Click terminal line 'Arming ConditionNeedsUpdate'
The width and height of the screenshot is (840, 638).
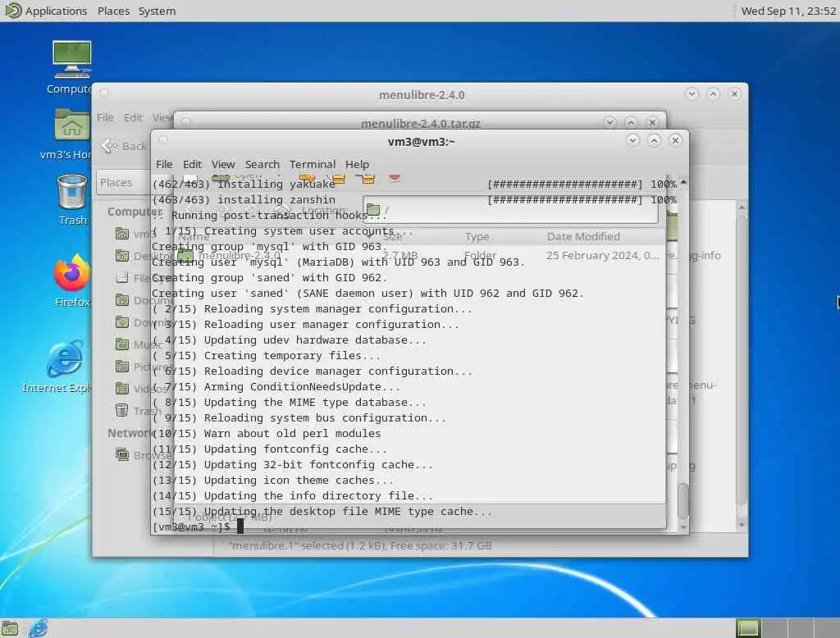click(x=276, y=387)
